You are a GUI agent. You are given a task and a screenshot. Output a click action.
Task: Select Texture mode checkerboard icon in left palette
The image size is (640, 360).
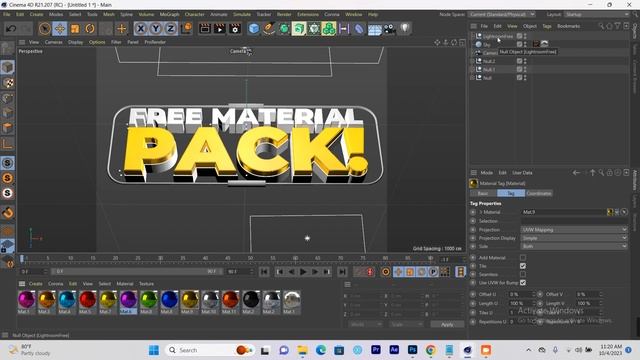(x=7, y=83)
